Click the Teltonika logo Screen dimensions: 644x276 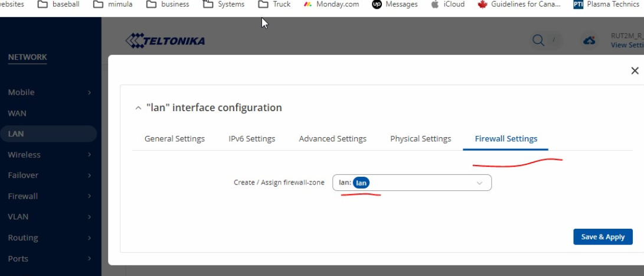tap(165, 41)
